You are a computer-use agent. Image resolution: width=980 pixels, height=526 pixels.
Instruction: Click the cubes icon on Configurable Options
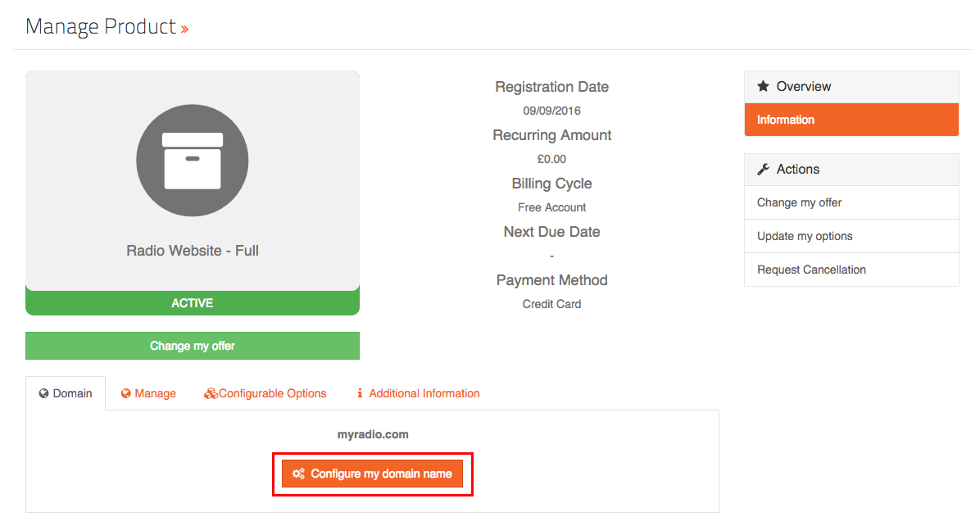[x=211, y=393]
